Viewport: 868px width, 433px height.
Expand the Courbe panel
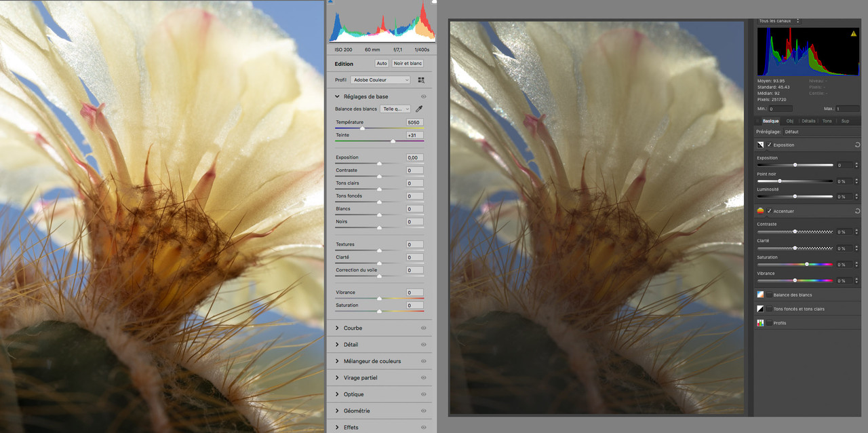coord(338,328)
